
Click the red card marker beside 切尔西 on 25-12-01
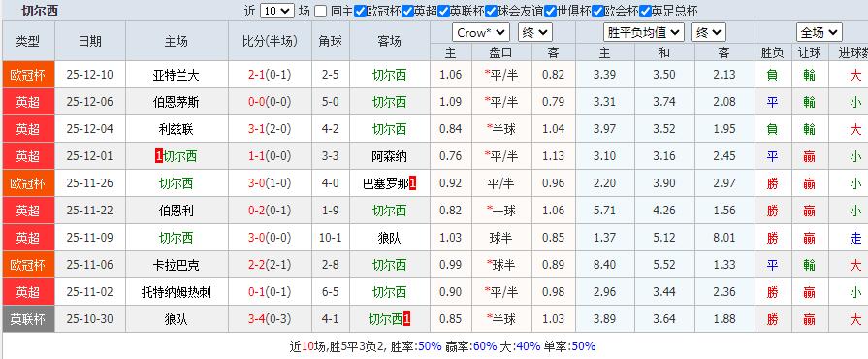point(159,156)
